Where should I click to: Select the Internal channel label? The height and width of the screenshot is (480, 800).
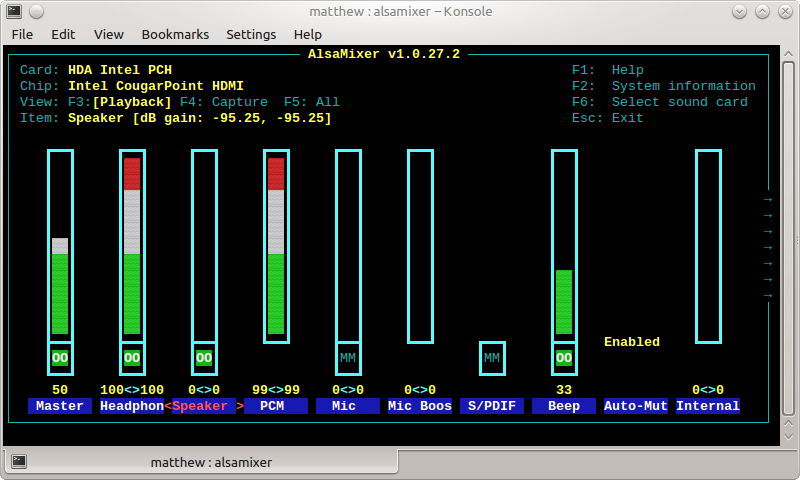click(708, 406)
